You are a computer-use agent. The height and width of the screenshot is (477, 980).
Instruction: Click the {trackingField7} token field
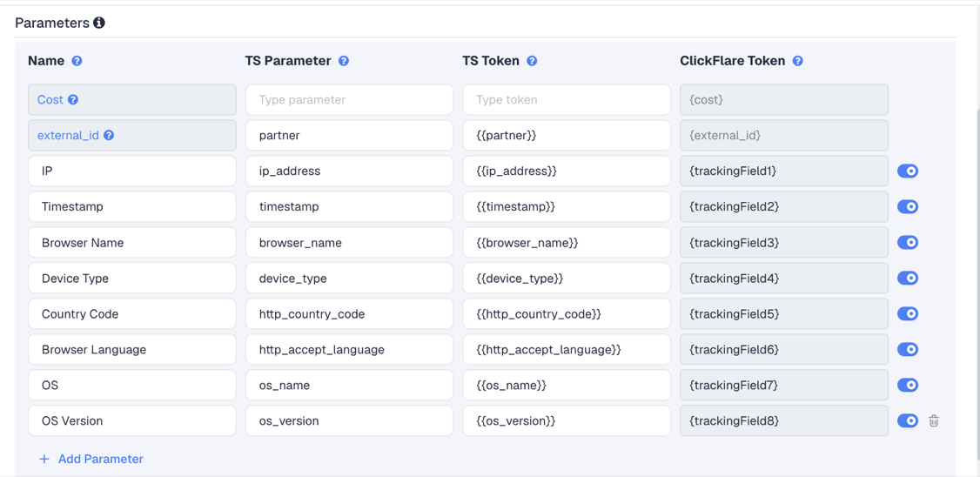click(x=784, y=385)
